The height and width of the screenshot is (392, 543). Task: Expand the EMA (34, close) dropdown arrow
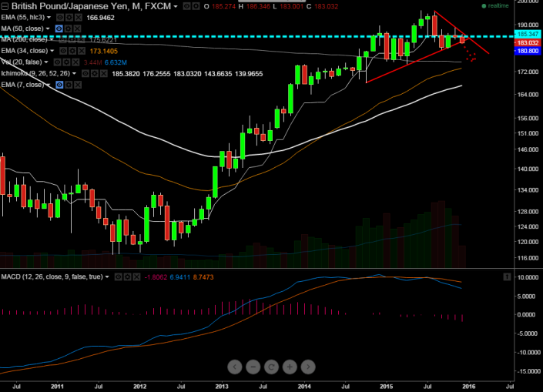[52, 51]
